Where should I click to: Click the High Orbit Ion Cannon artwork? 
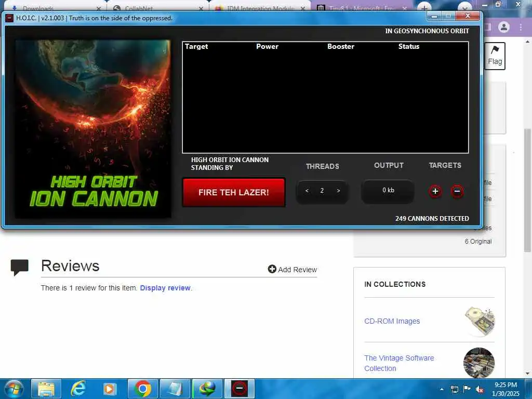[93, 129]
